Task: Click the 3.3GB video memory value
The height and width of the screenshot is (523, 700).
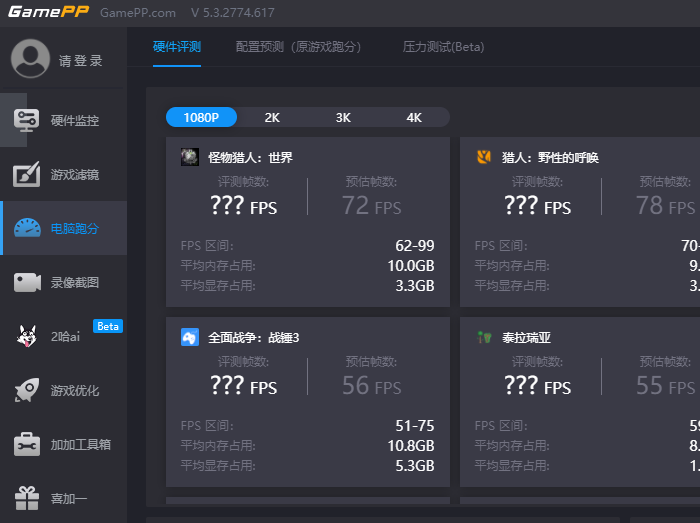Action: pos(415,286)
